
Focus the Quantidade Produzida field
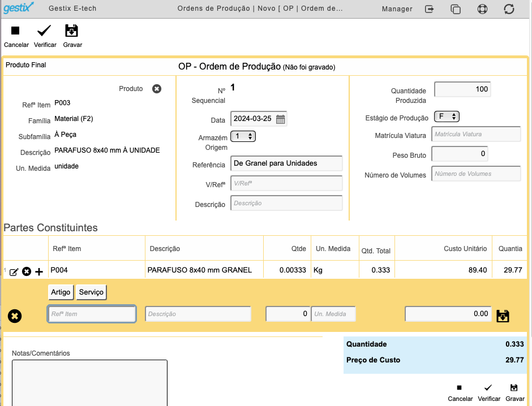(x=462, y=89)
